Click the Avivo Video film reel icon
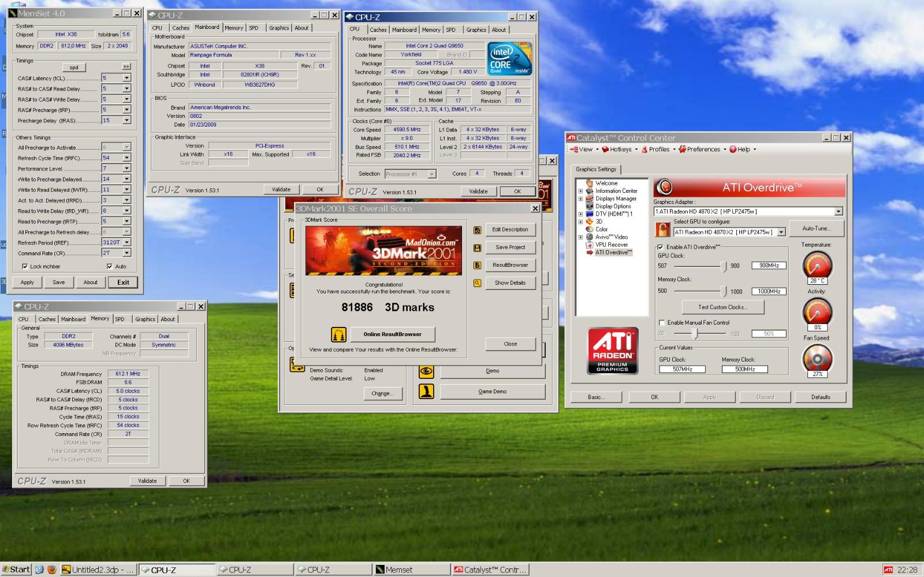 pyautogui.click(x=590, y=237)
